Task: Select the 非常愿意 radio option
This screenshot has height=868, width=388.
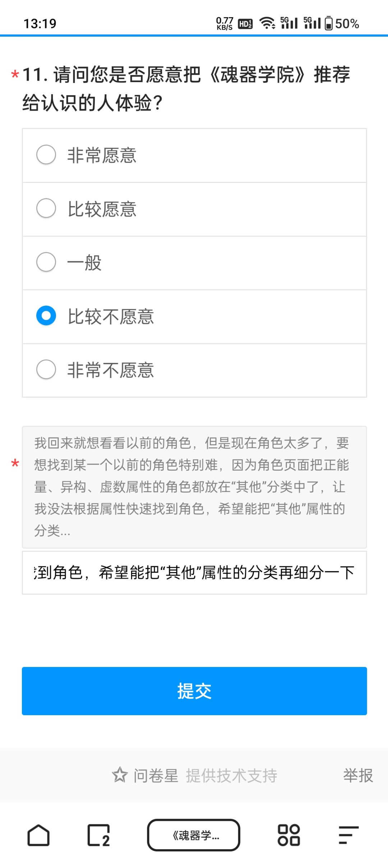Action: pos(46,155)
